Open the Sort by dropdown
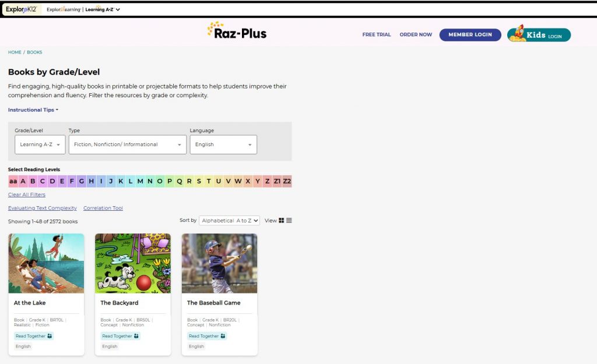 [x=229, y=221]
